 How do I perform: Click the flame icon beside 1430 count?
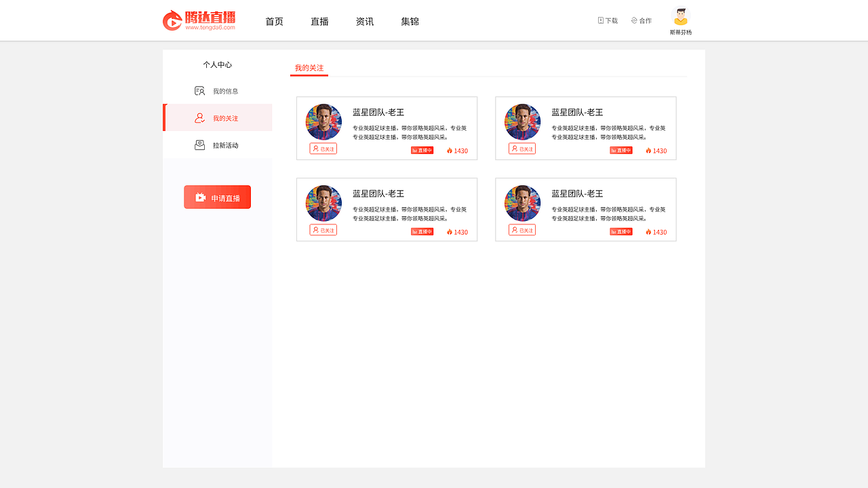point(448,150)
